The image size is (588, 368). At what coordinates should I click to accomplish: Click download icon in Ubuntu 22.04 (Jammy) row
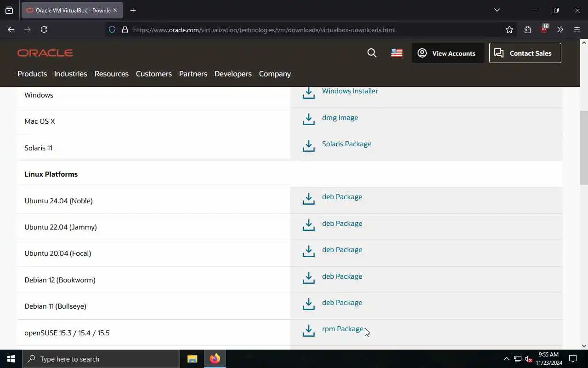pos(309,225)
